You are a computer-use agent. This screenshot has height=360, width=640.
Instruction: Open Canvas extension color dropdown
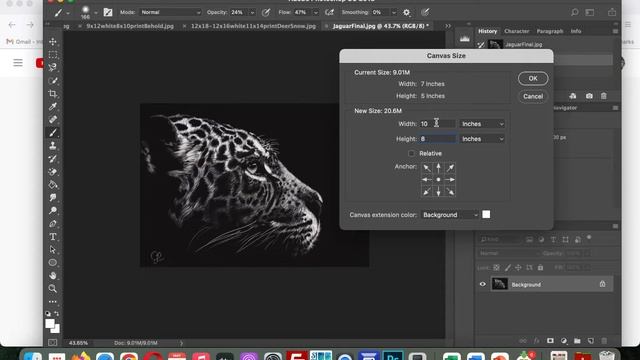click(x=450, y=215)
